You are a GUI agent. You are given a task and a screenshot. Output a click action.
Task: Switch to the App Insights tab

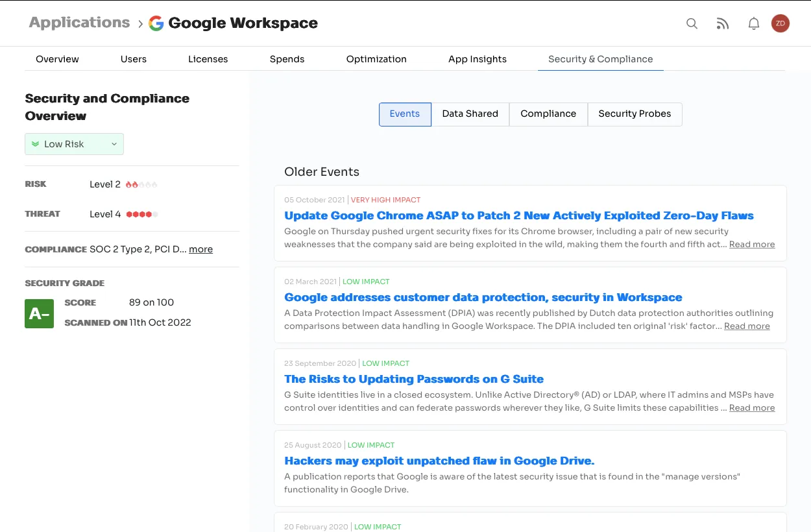[x=478, y=59]
